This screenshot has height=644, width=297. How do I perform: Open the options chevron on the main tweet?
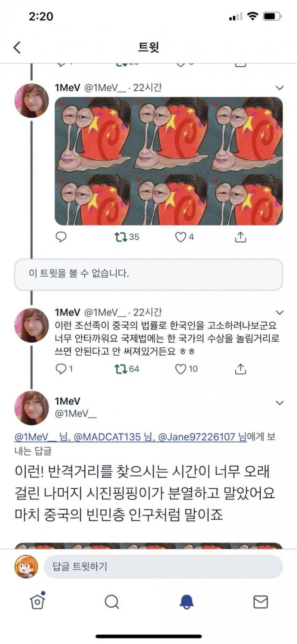coord(280,403)
